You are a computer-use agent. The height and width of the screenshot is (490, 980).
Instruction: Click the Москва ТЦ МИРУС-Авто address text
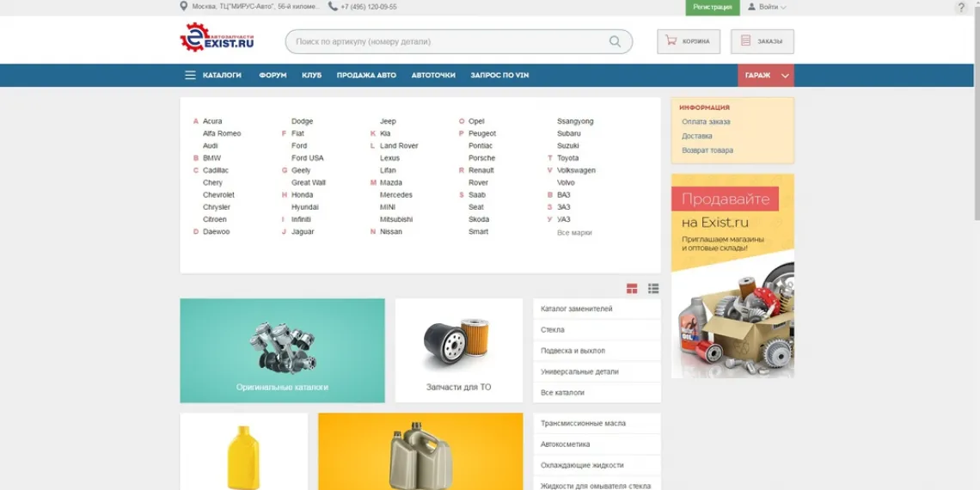[x=256, y=7]
